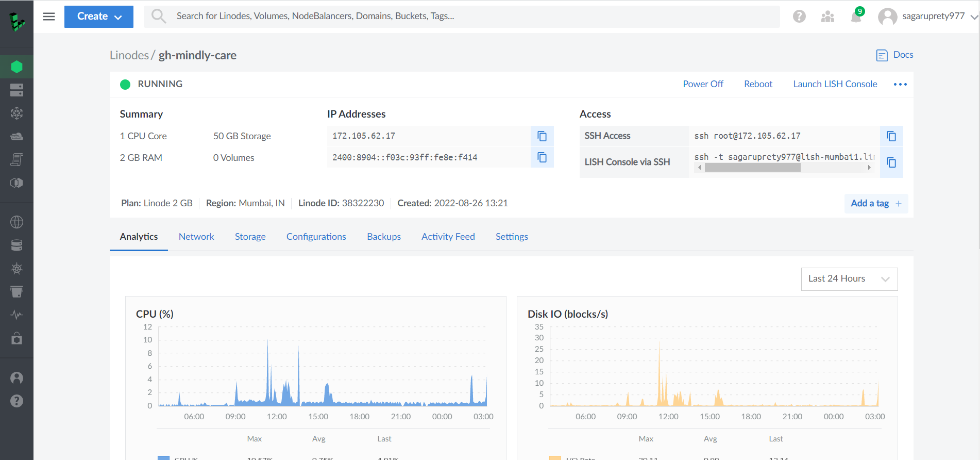The height and width of the screenshot is (460, 980).
Task: Open Kubernetes from the sidebar
Action: [16, 269]
